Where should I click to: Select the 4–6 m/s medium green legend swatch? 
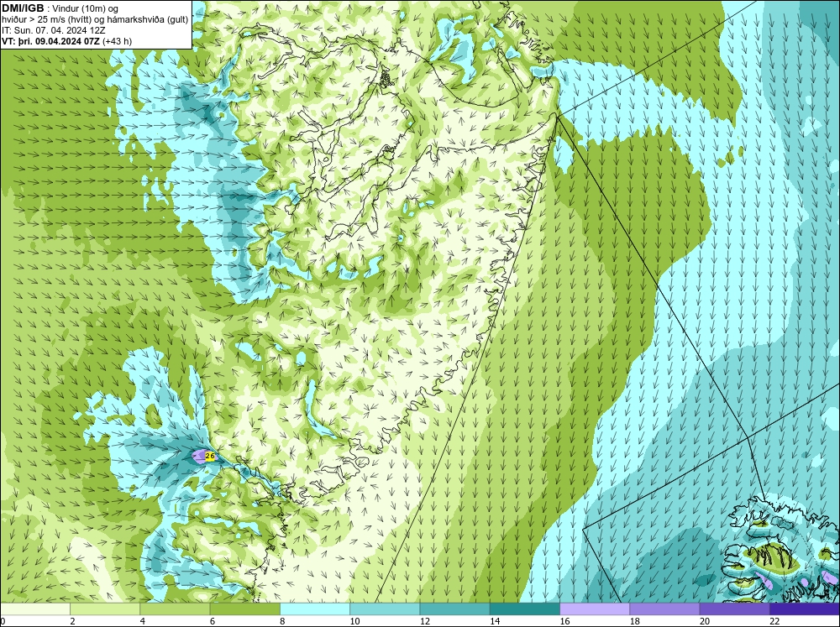tap(175, 609)
